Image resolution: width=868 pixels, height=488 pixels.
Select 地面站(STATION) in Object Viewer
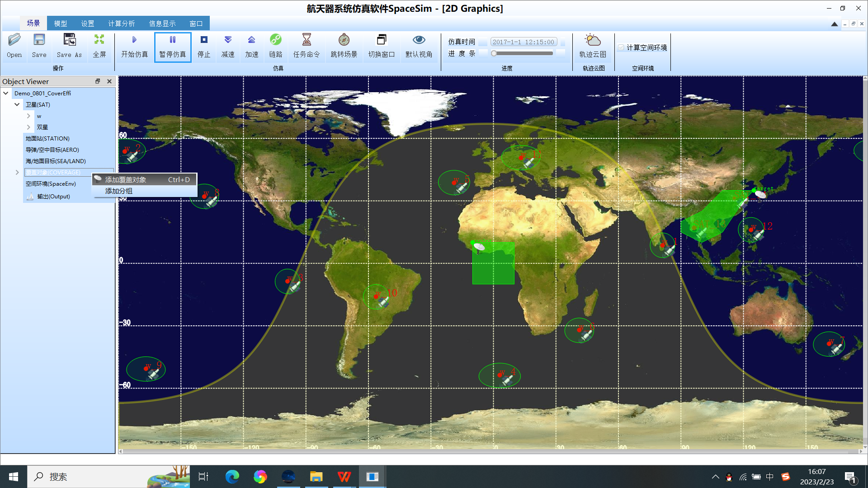(47, 138)
